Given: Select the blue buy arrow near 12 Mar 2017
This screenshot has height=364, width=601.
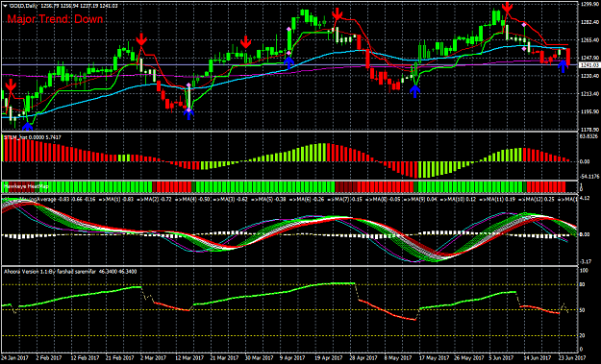Looking at the screenshot, I should (x=188, y=114).
